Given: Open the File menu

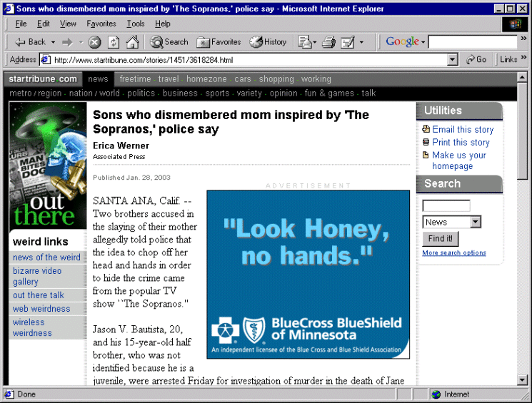Looking at the screenshot, I should (x=21, y=24).
